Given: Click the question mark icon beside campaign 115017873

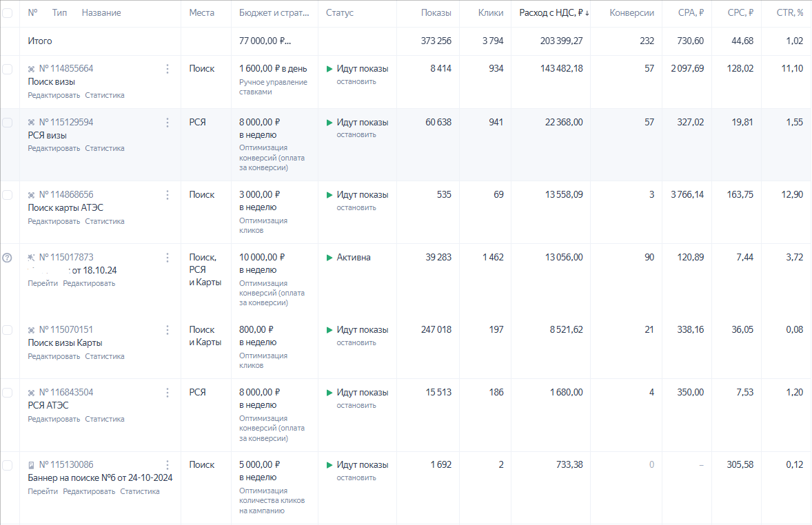Looking at the screenshot, I should click(x=8, y=258).
